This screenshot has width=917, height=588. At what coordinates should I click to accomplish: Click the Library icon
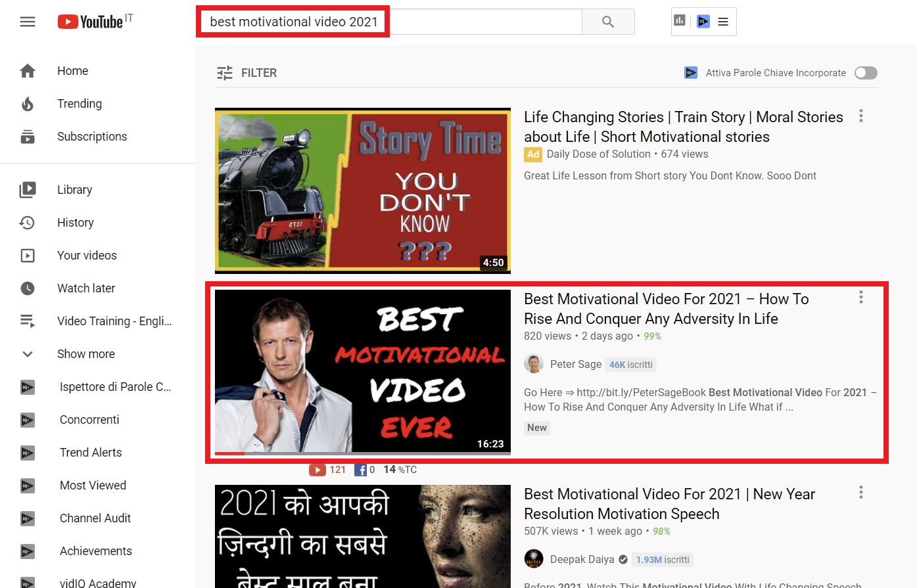tap(28, 190)
